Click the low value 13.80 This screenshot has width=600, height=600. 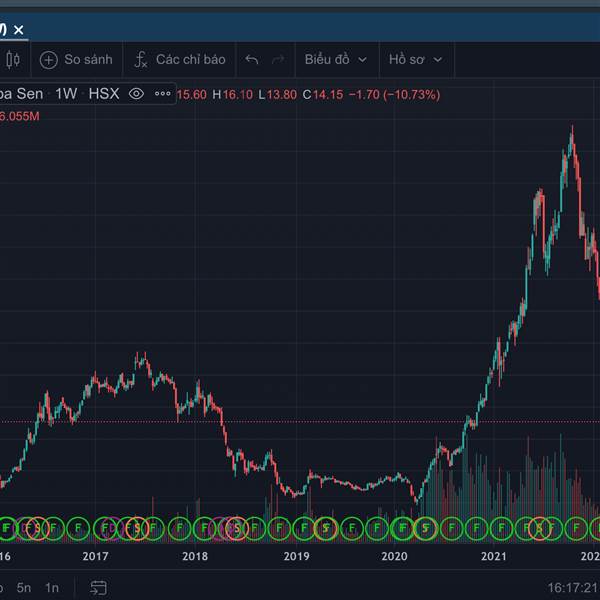coord(282,95)
